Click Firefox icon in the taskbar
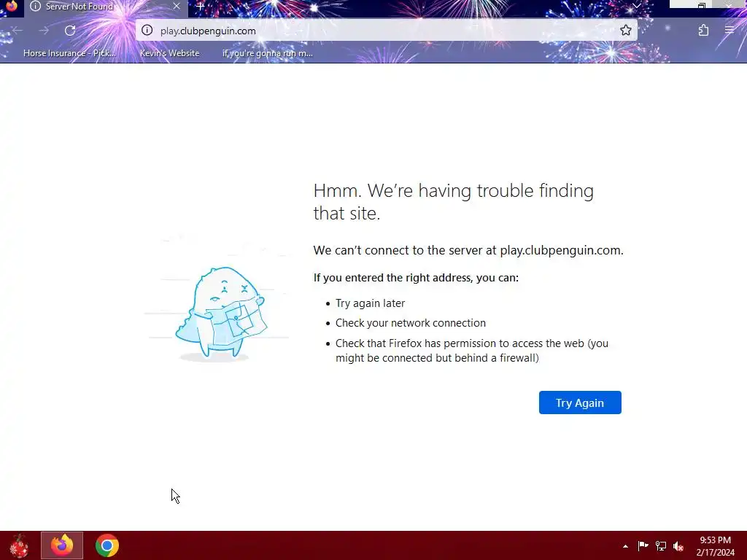This screenshot has width=747, height=560. pyautogui.click(x=62, y=545)
